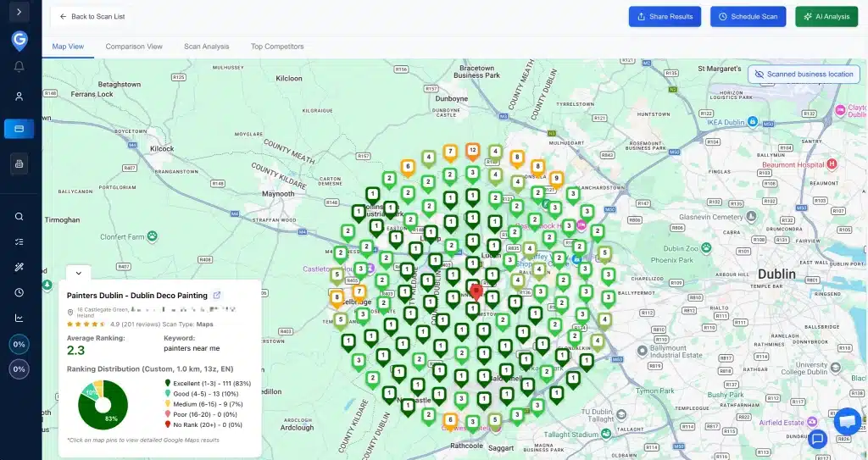Click the orange map pin ranked 12

pyautogui.click(x=472, y=152)
